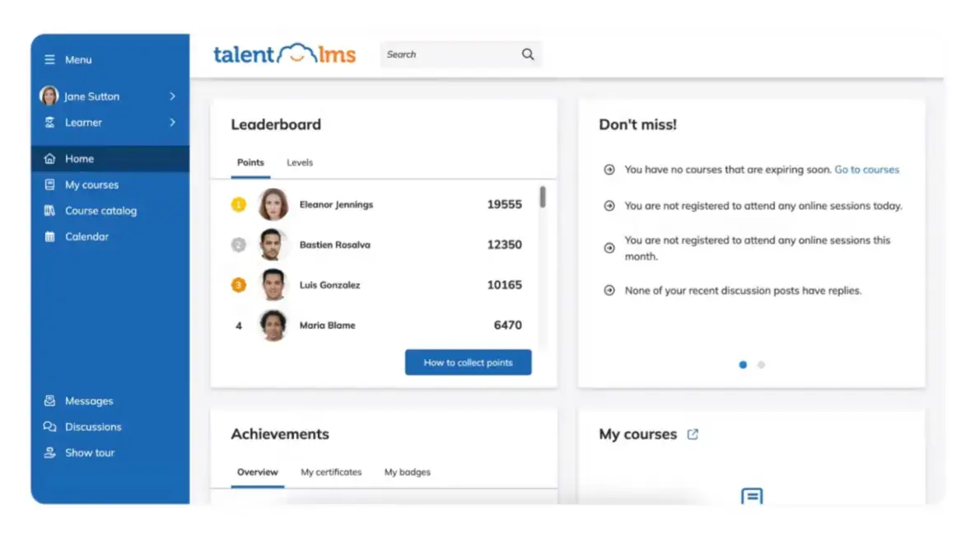Click the hamburger Menu icon

point(49,59)
